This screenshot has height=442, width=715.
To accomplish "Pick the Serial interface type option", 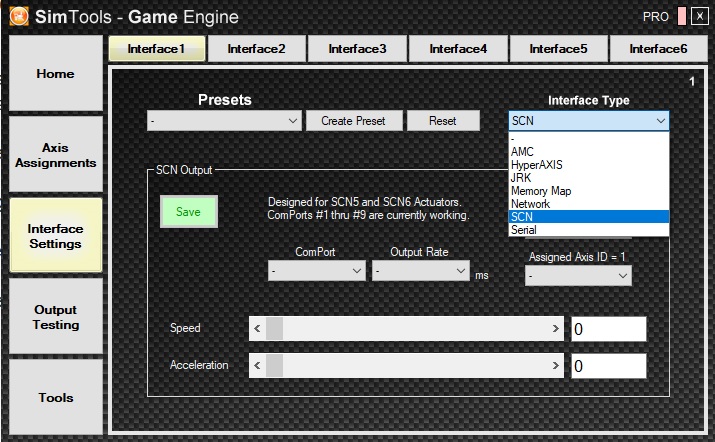I will coord(525,229).
